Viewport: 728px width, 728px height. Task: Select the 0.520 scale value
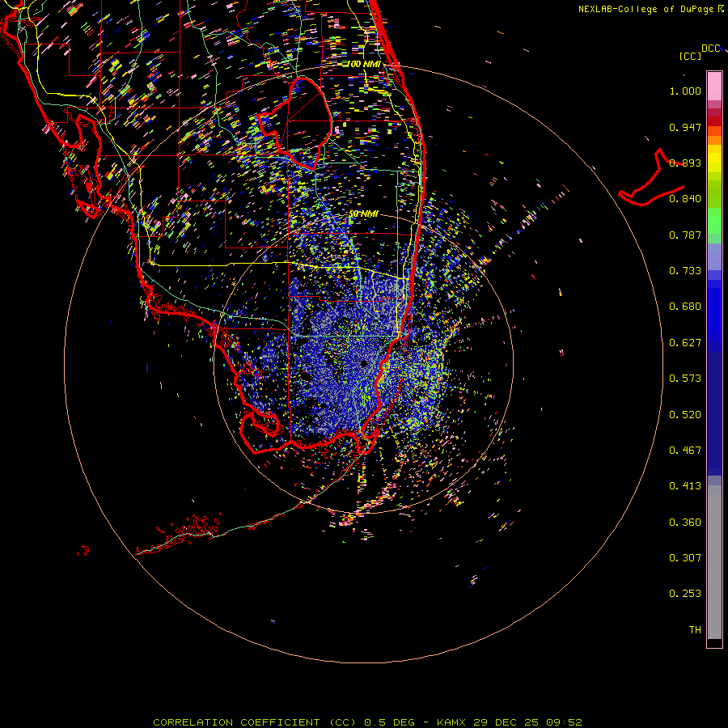685,415
